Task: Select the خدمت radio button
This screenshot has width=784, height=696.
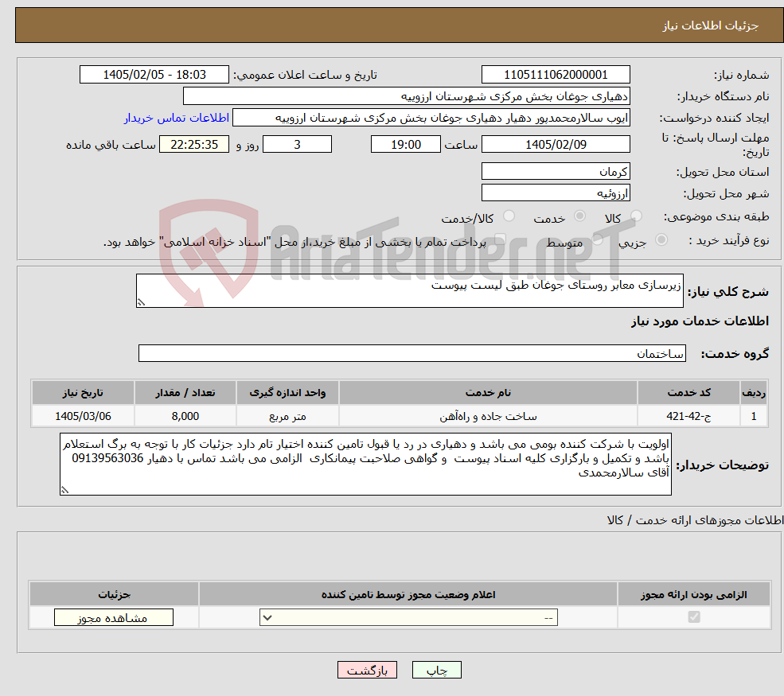Action: click(x=579, y=216)
